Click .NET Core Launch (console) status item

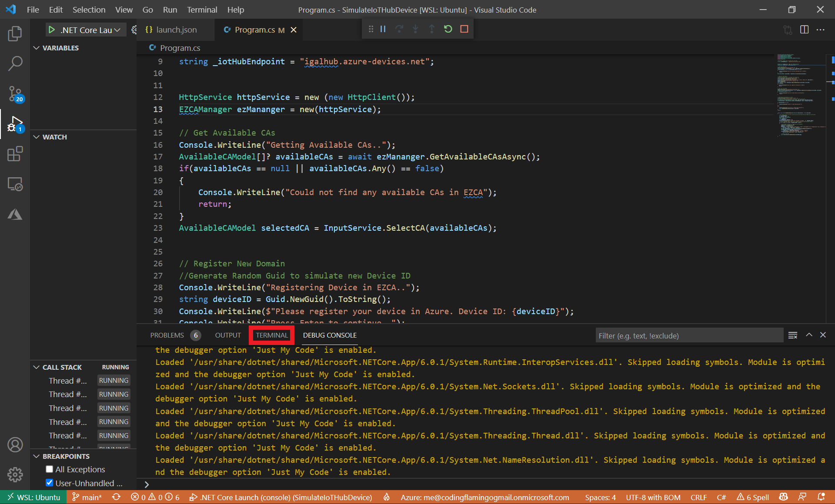pos(281,497)
